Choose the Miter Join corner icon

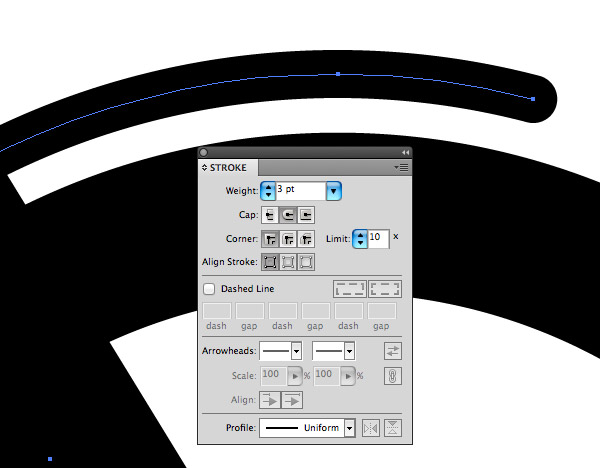pos(270,239)
